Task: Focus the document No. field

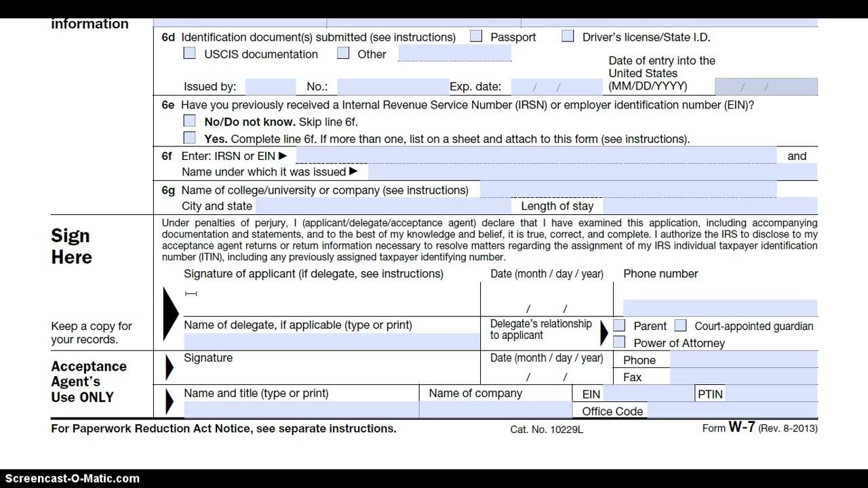Action: pyautogui.click(x=393, y=86)
